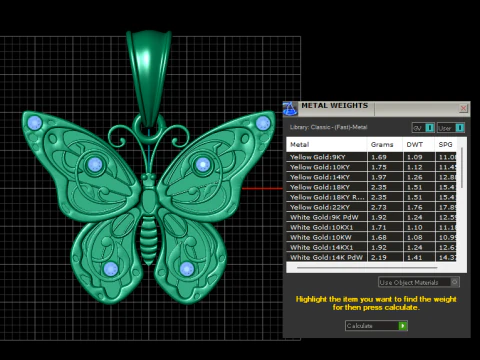Click the green arrow on Calculate

point(403,326)
